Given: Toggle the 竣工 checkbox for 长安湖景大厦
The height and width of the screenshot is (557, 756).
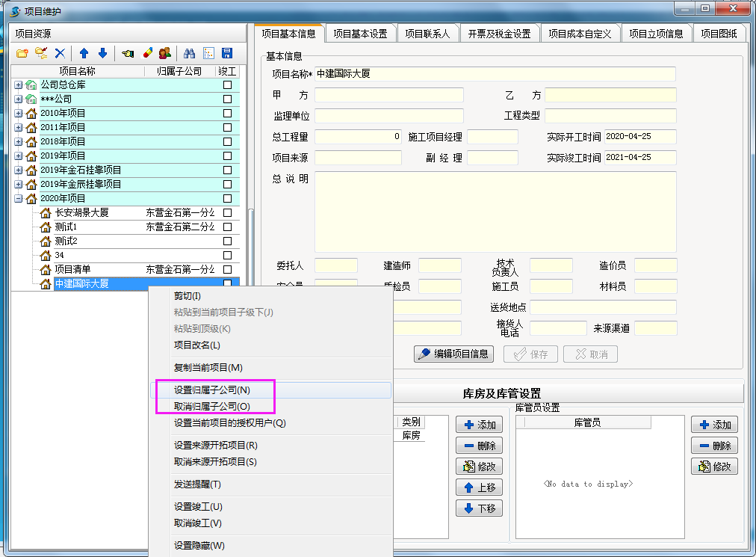Looking at the screenshot, I should pos(228,212).
